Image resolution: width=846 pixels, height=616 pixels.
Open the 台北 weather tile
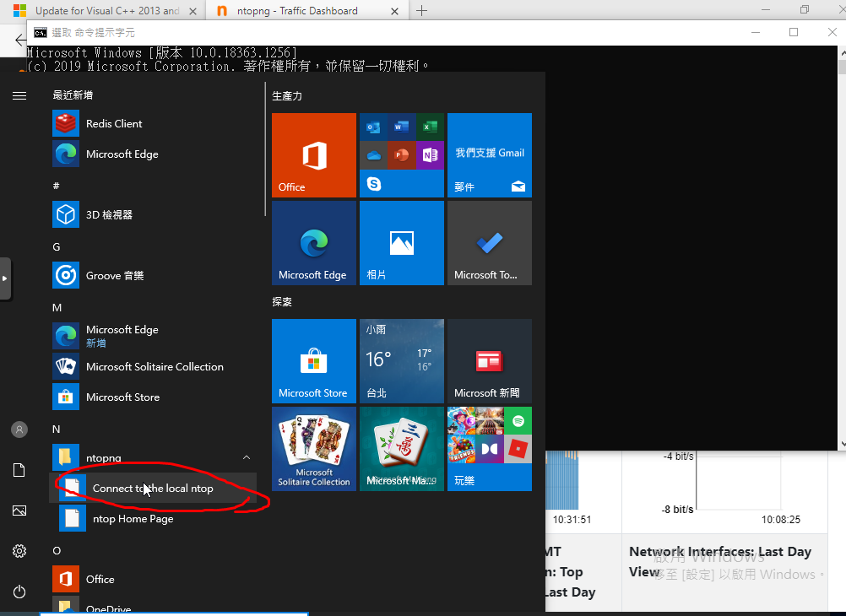[x=402, y=361]
